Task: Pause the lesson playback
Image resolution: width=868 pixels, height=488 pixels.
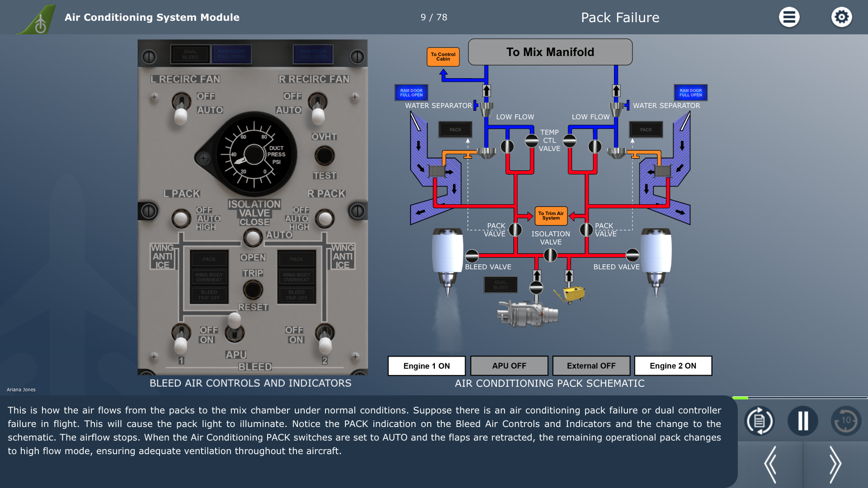Action: pos(803,421)
